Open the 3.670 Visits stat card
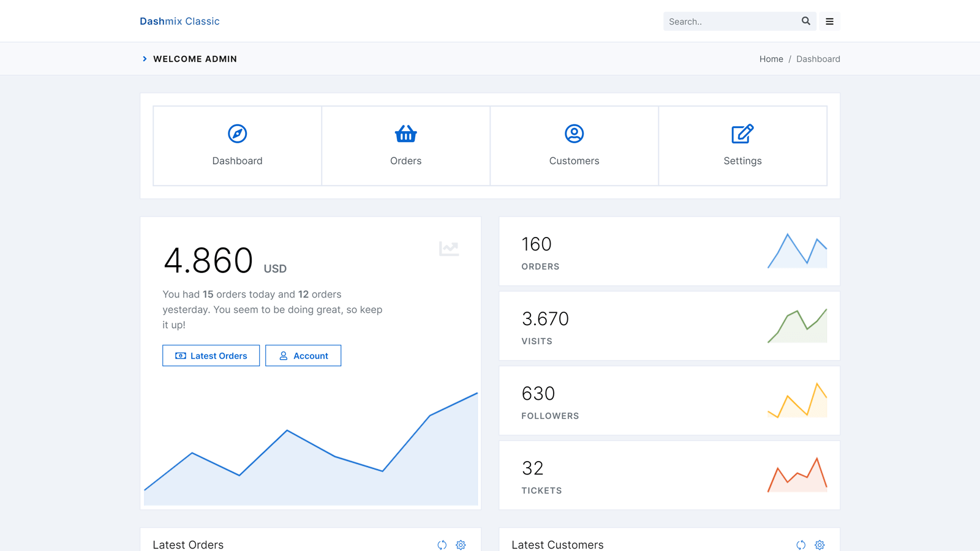Image resolution: width=980 pixels, height=551 pixels. pos(669,326)
